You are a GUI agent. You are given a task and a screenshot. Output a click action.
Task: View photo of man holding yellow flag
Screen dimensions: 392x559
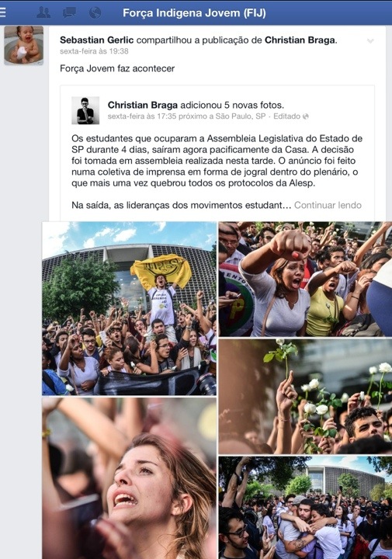point(129,308)
